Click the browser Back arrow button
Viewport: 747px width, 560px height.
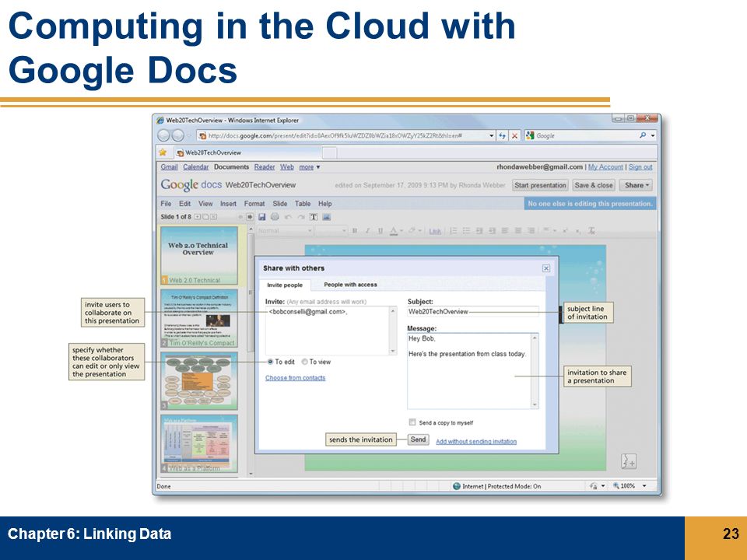click(x=164, y=135)
